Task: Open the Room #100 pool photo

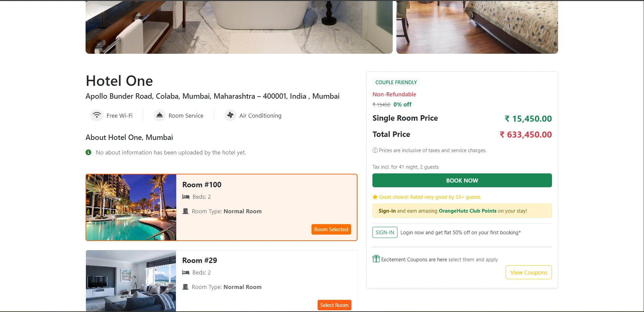Action: click(x=131, y=207)
